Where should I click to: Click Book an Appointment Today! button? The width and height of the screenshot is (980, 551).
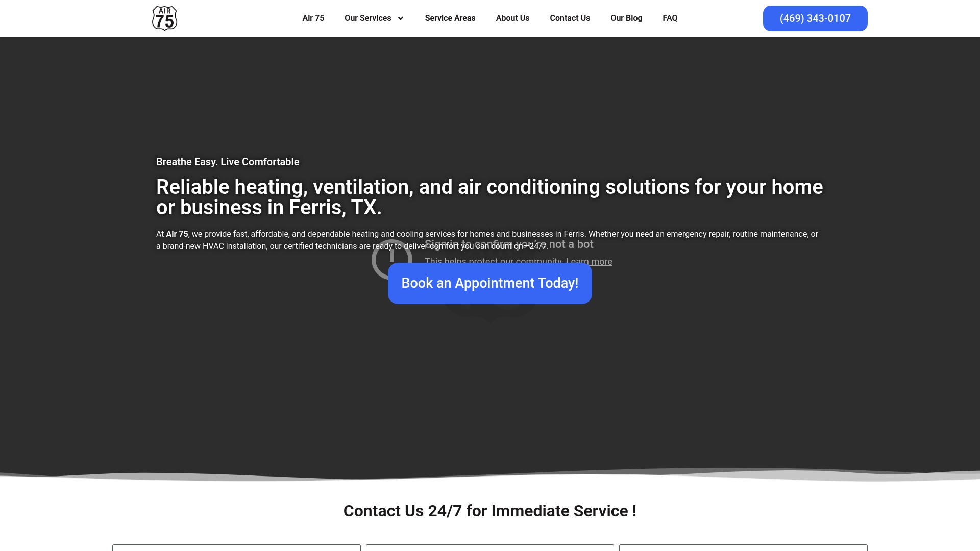coord(489,283)
